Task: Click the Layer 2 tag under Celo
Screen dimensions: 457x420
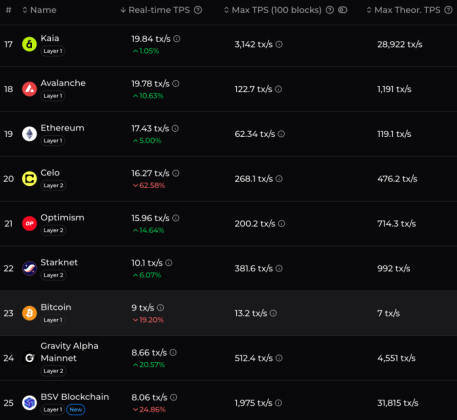Action: pyautogui.click(x=53, y=185)
